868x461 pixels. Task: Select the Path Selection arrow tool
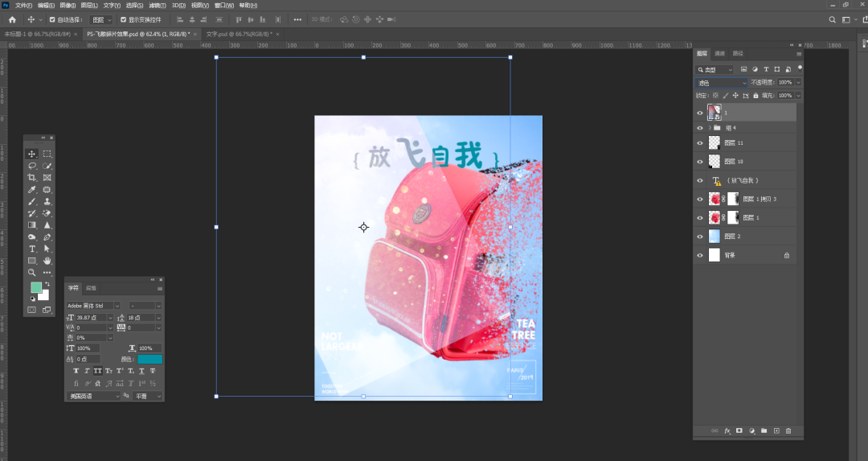click(47, 249)
